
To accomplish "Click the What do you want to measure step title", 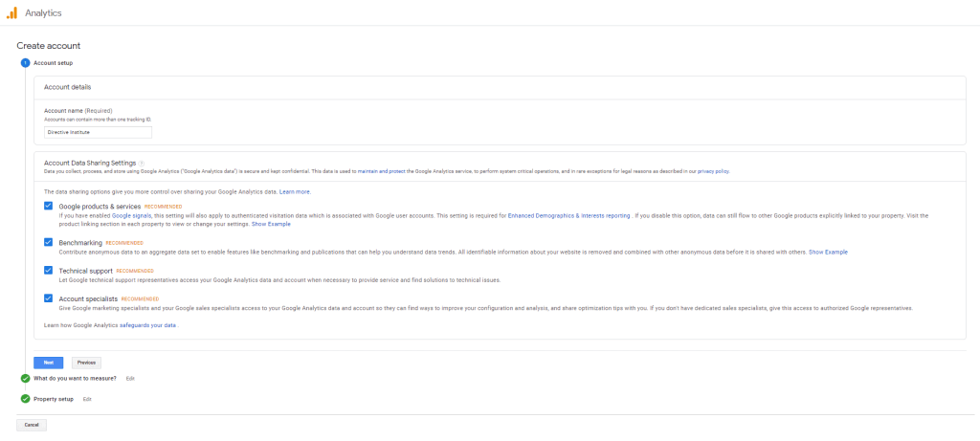I will point(75,379).
